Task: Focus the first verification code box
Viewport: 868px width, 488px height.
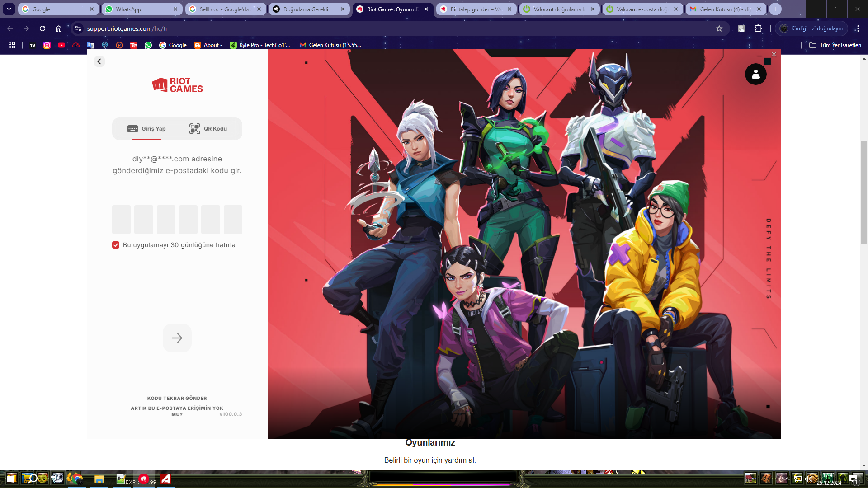Action: coord(121,220)
